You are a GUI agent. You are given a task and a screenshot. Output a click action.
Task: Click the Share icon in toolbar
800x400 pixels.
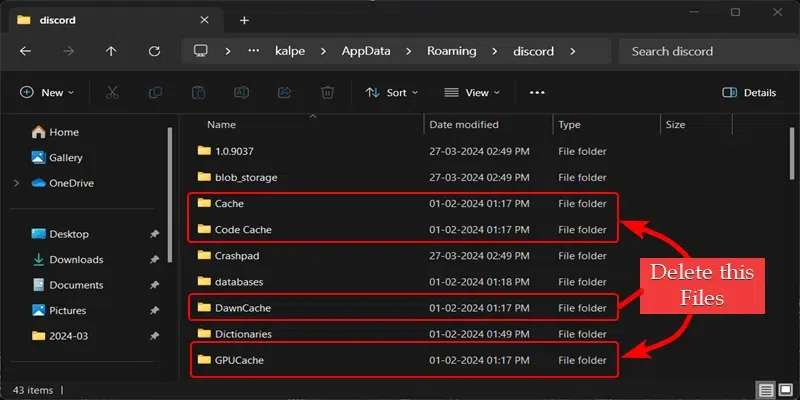284,92
